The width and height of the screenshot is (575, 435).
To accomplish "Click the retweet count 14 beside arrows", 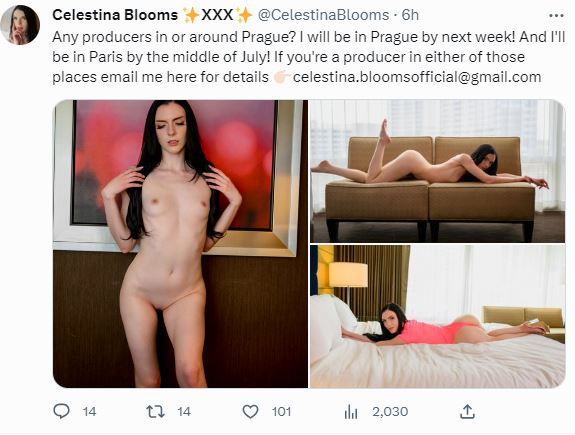I will (184, 412).
